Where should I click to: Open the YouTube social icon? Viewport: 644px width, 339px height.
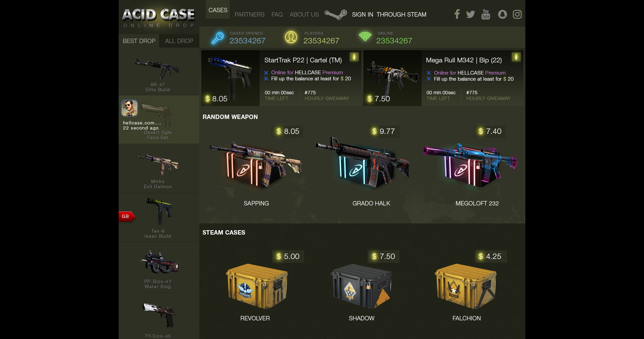(x=486, y=14)
